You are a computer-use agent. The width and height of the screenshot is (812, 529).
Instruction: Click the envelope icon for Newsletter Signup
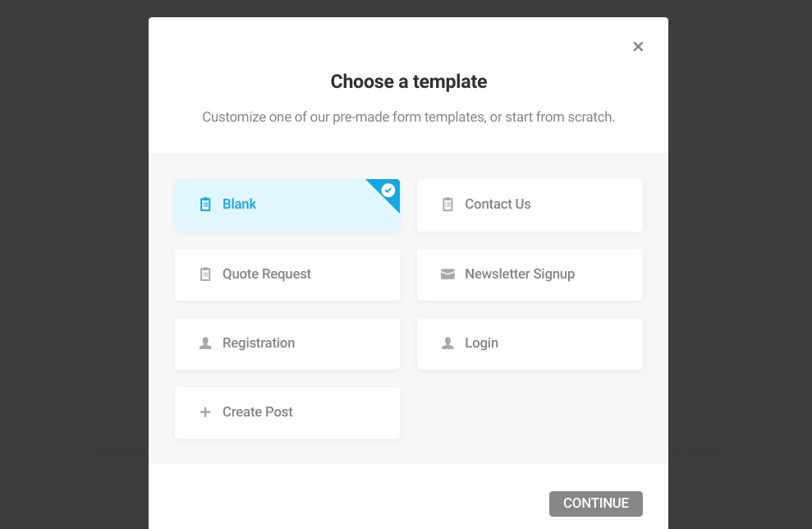[447, 274]
